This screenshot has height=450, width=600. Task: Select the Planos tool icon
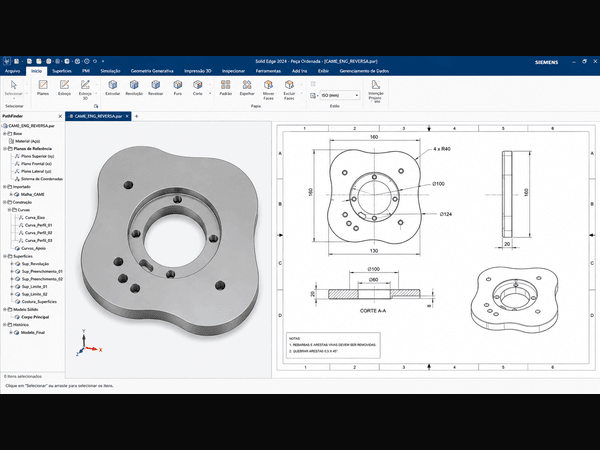click(43, 87)
